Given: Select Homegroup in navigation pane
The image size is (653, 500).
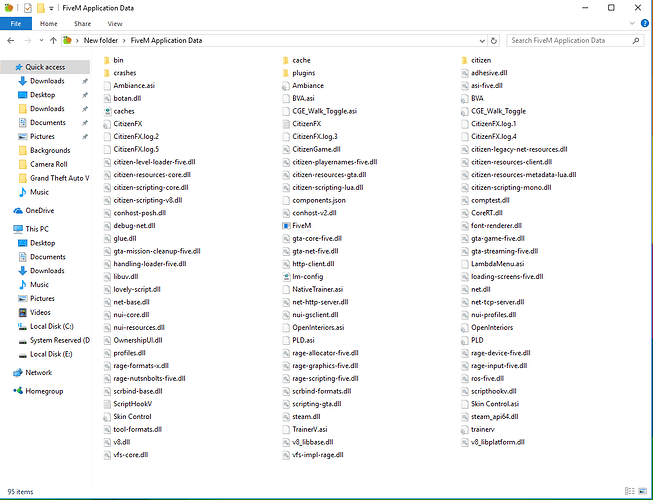Looking at the screenshot, I should point(44,391).
